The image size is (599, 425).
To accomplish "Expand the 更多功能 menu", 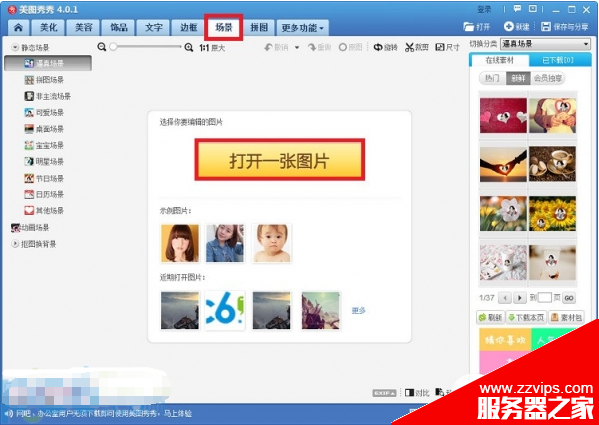I will pos(303,28).
